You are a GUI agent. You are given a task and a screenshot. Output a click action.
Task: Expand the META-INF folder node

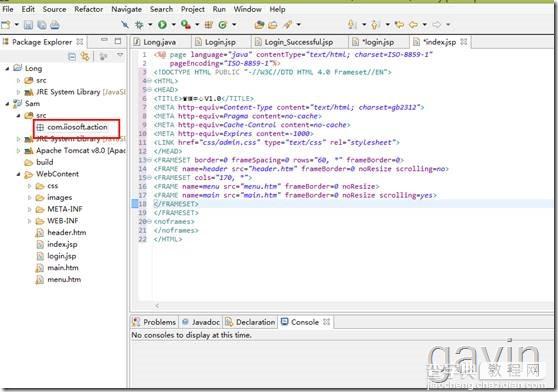click(30, 209)
